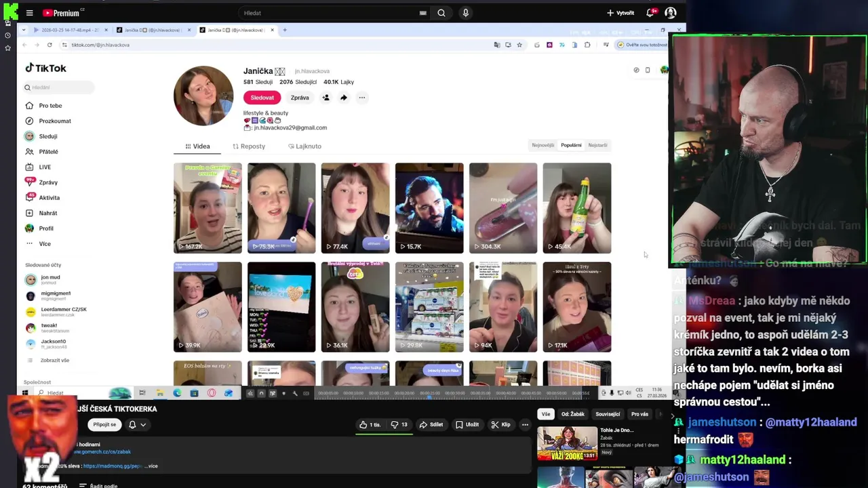Open TikTok video with 167.2K views

208,208
